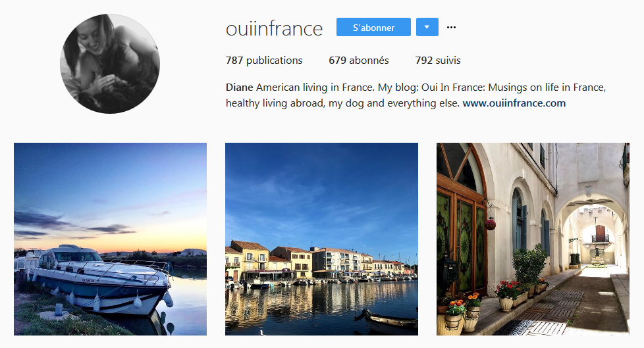Open the three-dot options menu

pos(451,27)
